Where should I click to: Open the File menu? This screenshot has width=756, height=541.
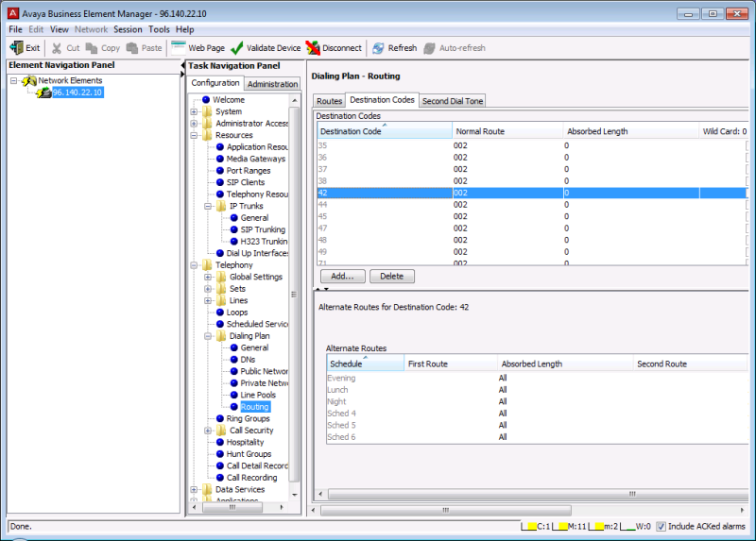(15, 29)
